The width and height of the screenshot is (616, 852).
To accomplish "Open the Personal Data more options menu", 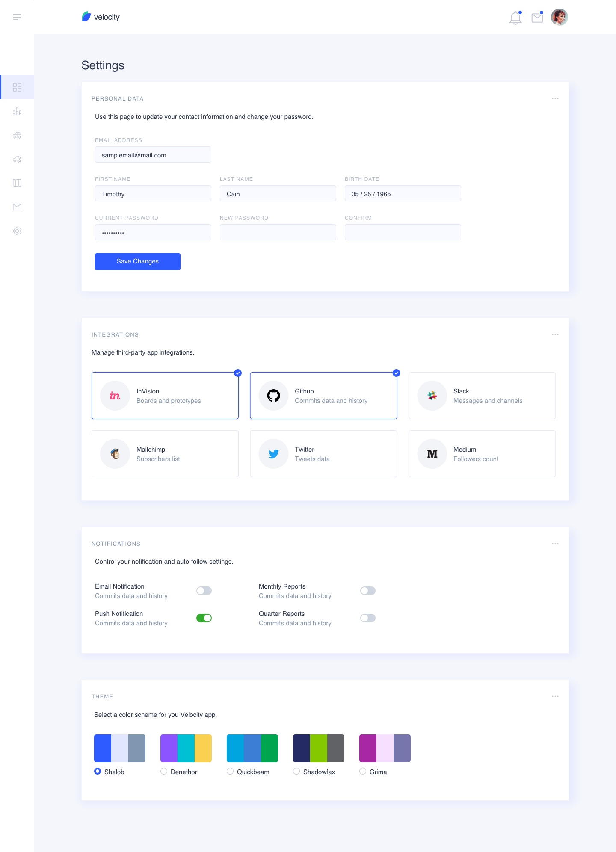I will click(x=555, y=98).
